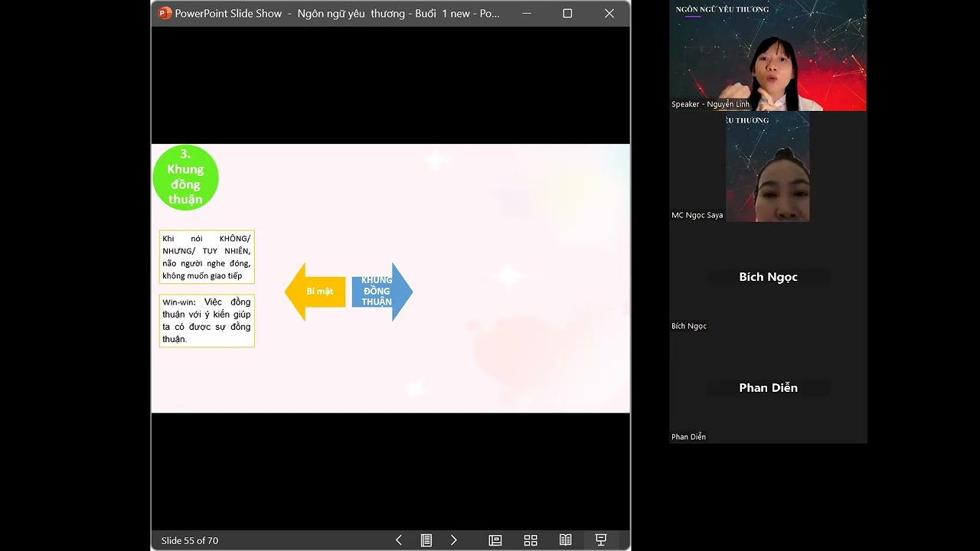Advance to the next slide arrow
Image resolution: width=980 pixels, height=551 pixels.
pos(453,540)
